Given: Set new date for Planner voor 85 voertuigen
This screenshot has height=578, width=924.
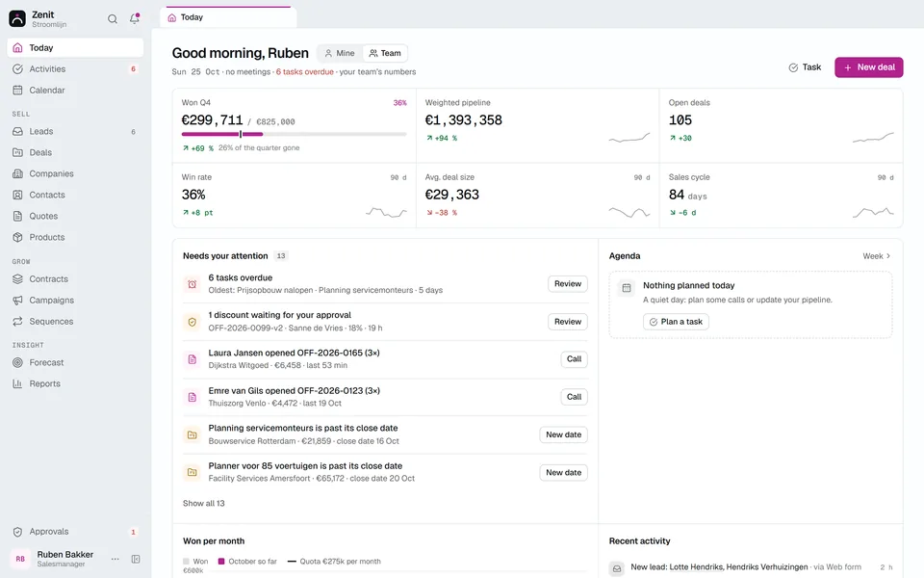Looking at the screenshot, I should 563,472.
